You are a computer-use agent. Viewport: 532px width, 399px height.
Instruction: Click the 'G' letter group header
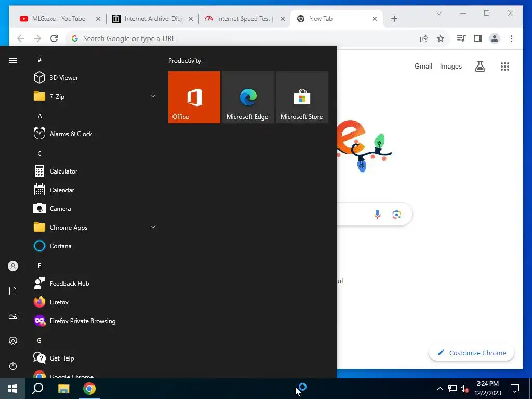[x=39, y=340]
